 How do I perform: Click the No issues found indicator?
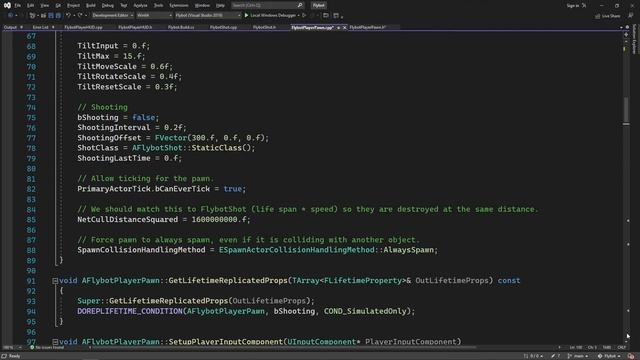pos(47,347)
